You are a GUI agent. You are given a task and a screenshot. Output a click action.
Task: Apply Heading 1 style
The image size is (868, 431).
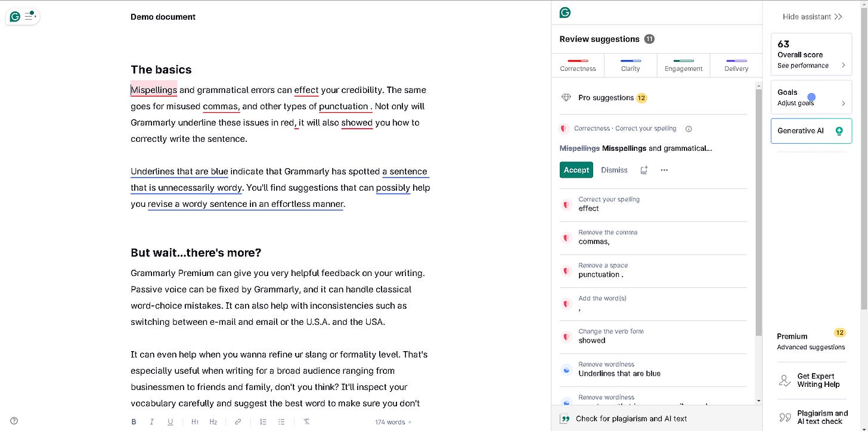point(195,421)
